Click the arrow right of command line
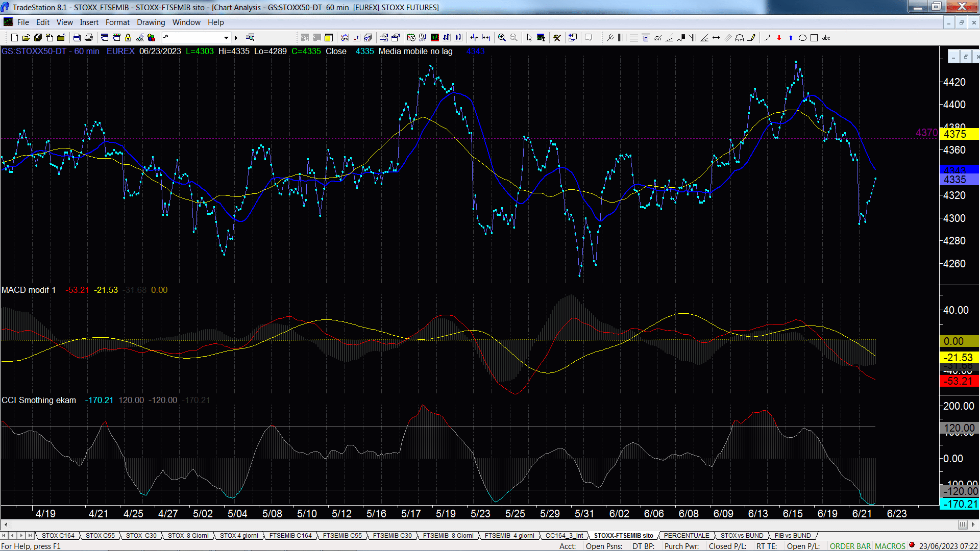This screenshot has width=980, height=551. (236, 38)
